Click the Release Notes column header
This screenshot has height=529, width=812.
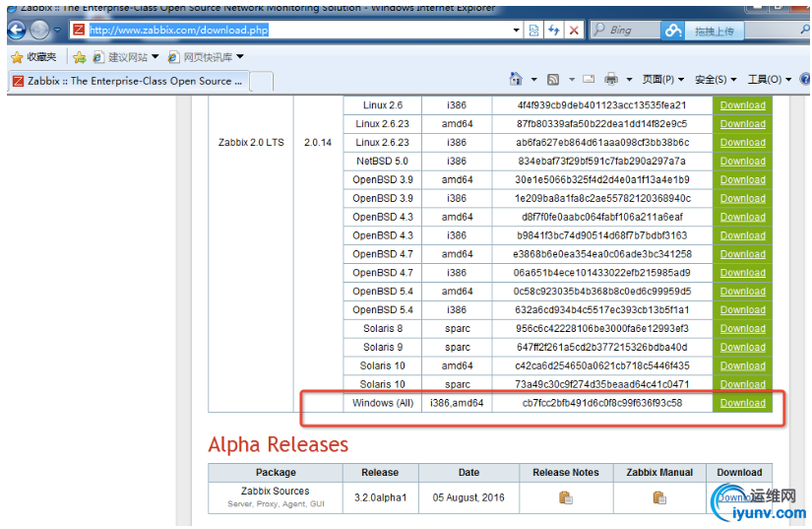tap(566, 473)
